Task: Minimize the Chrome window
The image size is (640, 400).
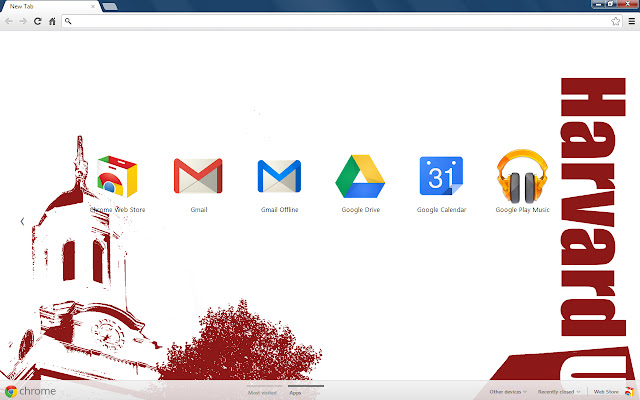Action: point(598,4)
